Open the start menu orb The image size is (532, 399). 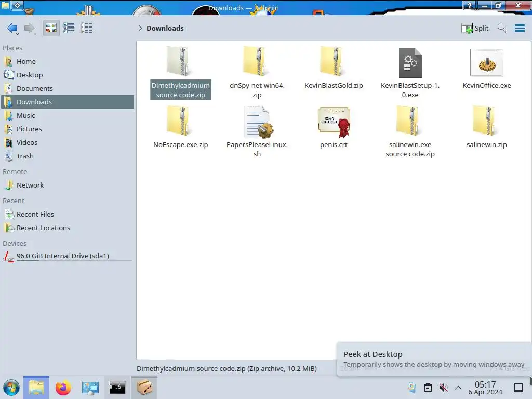click(x=11, y=388)
